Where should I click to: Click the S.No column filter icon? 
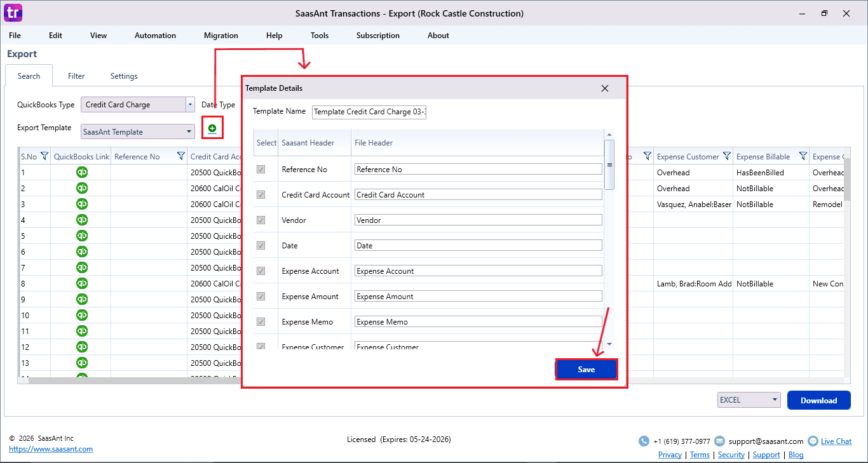[44, 156]
